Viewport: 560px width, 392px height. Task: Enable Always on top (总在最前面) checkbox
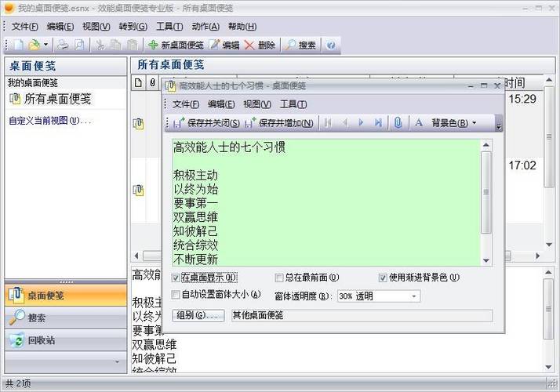279,278
